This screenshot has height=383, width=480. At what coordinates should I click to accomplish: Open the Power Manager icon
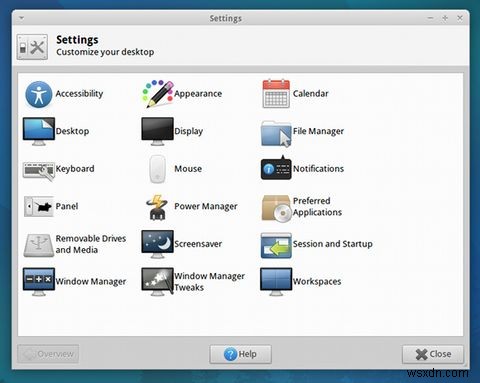pyautogui.click(x=157, y=207)
